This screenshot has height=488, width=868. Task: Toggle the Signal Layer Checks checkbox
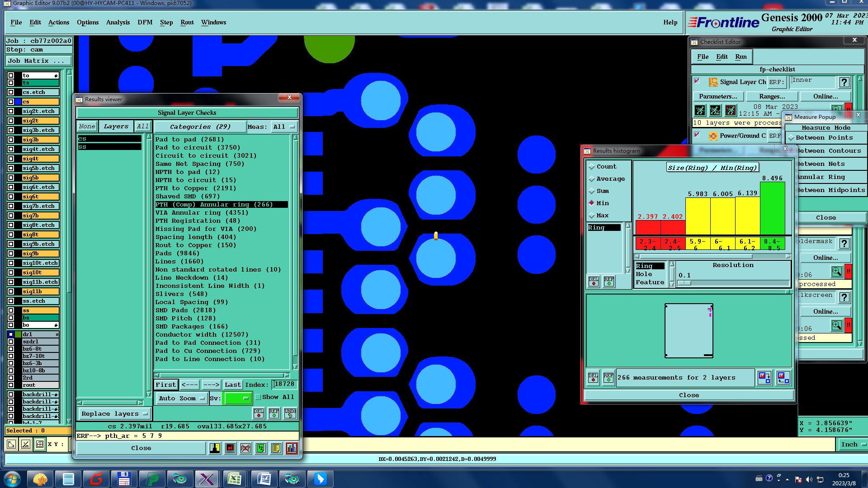[697, 81]
